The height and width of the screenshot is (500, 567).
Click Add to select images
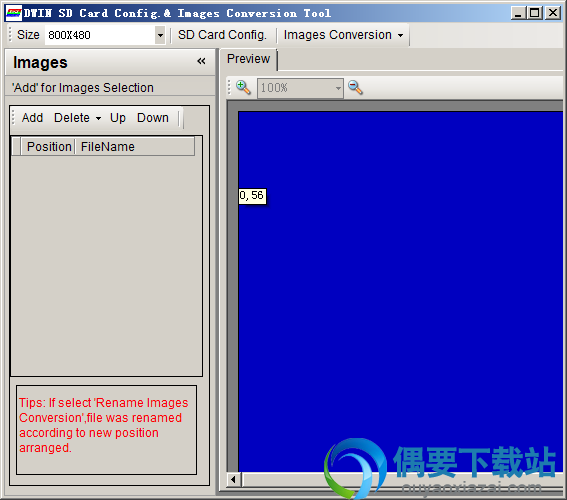click(x=32, y=118)
